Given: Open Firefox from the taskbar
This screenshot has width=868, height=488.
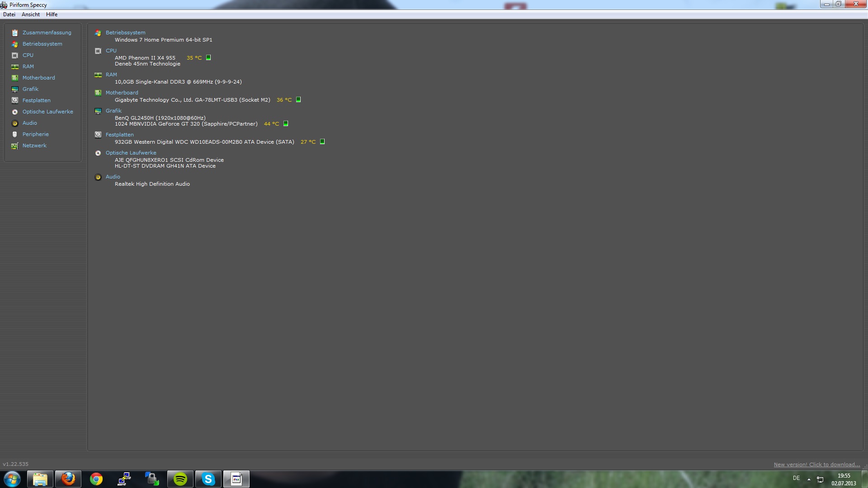Looking at the screenshot, I should [x=68, y=479].
